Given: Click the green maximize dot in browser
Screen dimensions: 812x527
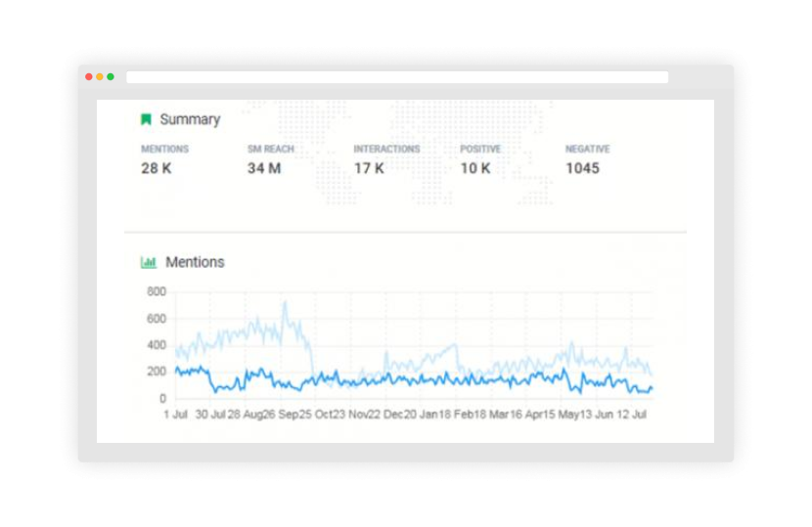Looking at the screenshot, I should [111, 77].
